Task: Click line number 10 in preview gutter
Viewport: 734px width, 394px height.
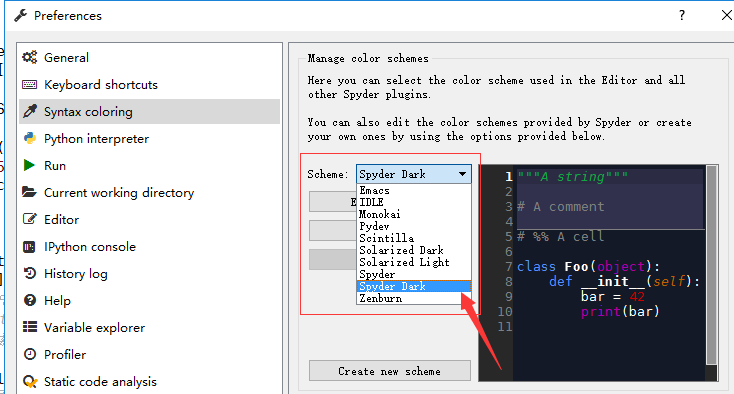Action: pos(505,311)
